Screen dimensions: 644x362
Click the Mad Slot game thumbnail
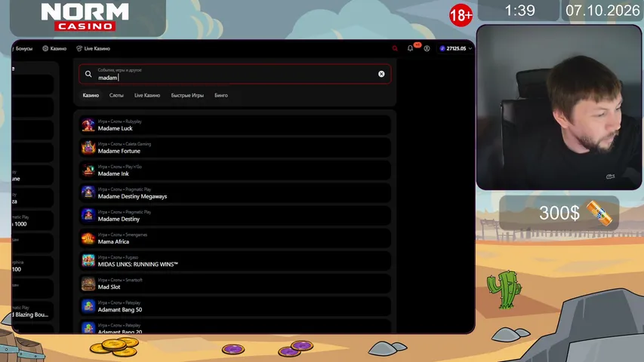click(x=88, y=284)
